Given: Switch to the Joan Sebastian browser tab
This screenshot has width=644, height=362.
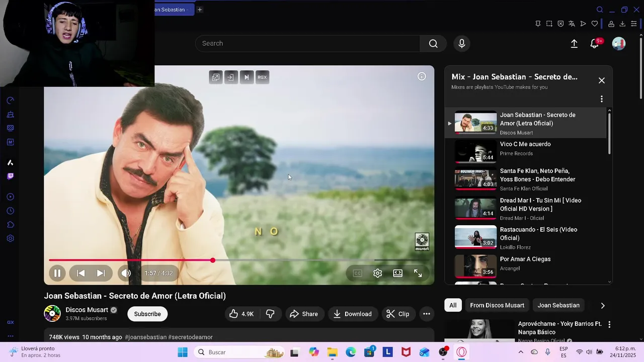Looking at the screenshot, I should (174, 10).
